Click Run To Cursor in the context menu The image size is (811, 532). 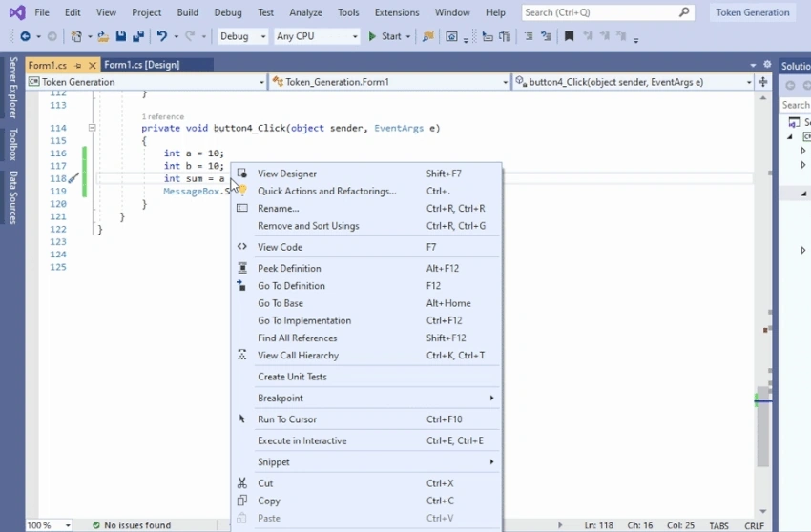point(366,419)
